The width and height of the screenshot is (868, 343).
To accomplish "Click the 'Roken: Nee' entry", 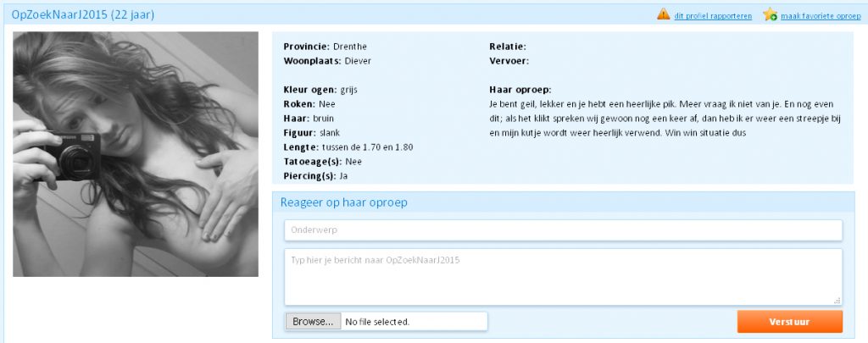I will click(309, 104).
